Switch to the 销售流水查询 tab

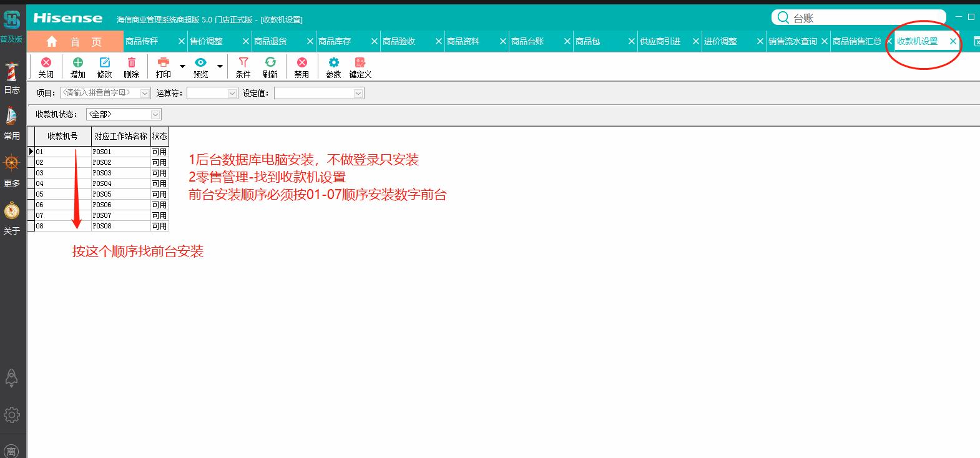pos(793,41)
